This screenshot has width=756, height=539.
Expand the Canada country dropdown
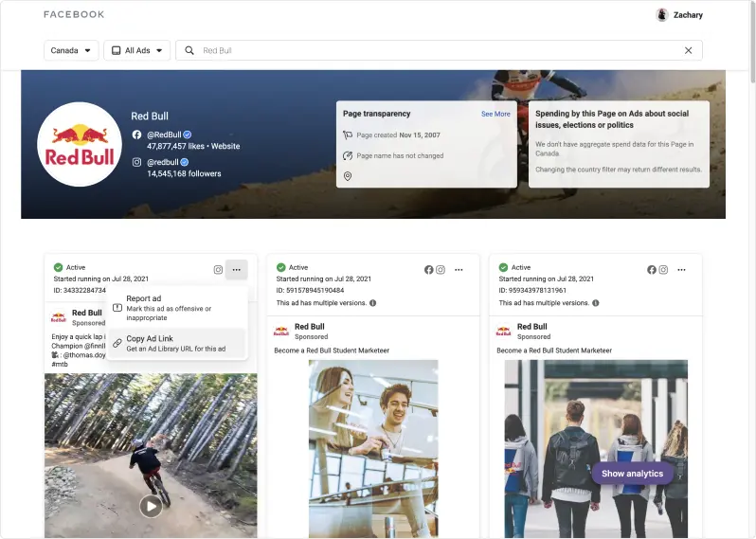pyautogui.click(x=71, y=50)
